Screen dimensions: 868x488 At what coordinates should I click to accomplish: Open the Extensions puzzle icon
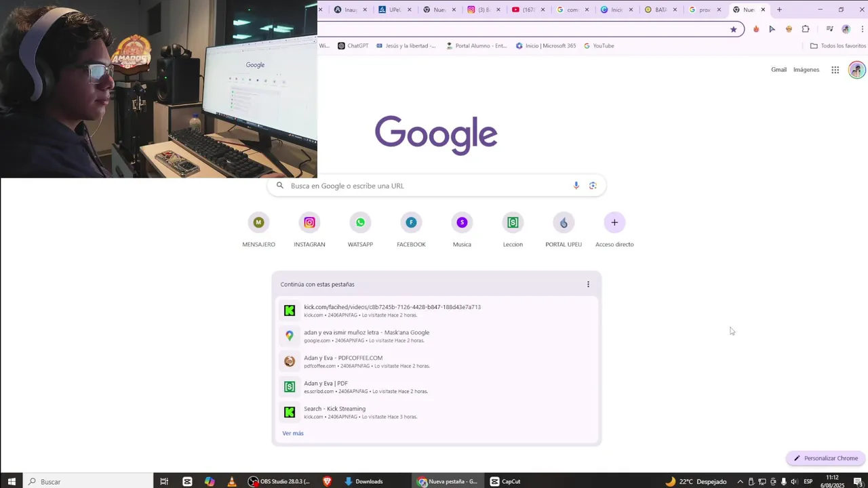pyautogui.click(x=806, y=29)
